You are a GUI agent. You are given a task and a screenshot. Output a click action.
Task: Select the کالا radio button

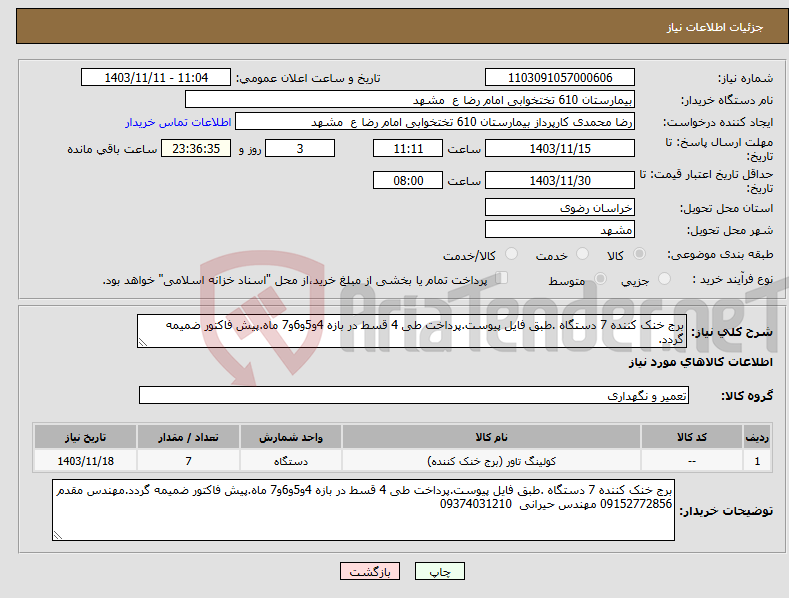click(639, 254)
